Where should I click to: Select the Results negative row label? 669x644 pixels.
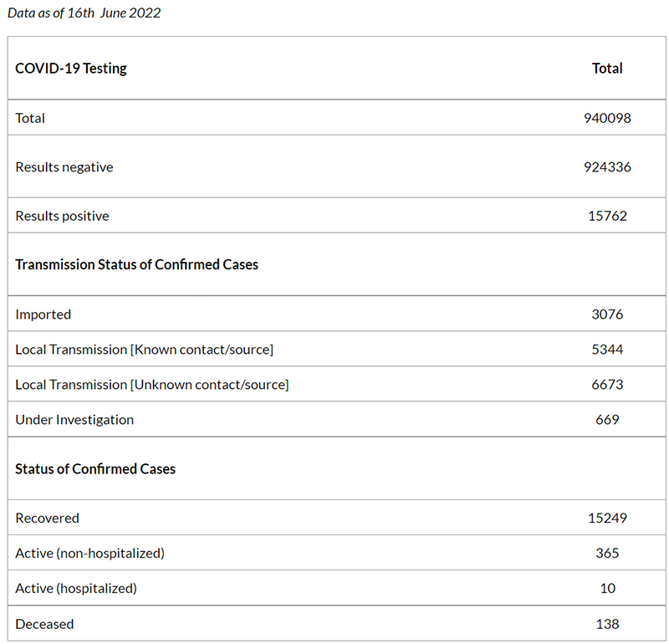[64, 167]
